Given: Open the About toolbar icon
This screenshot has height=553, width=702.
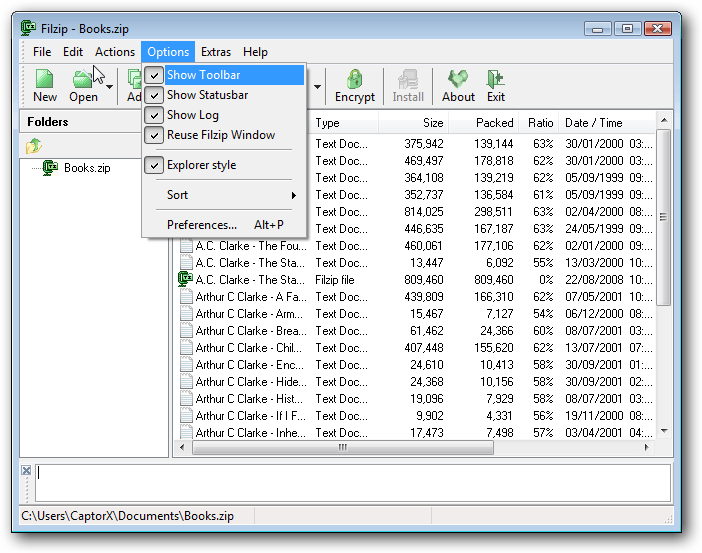Looking at the screenshot, I should click(458, 79).
